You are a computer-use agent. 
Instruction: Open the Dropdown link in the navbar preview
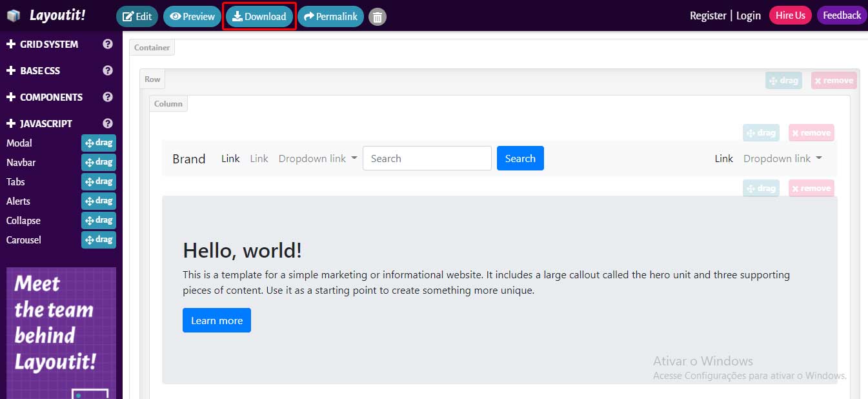(317, 158)
